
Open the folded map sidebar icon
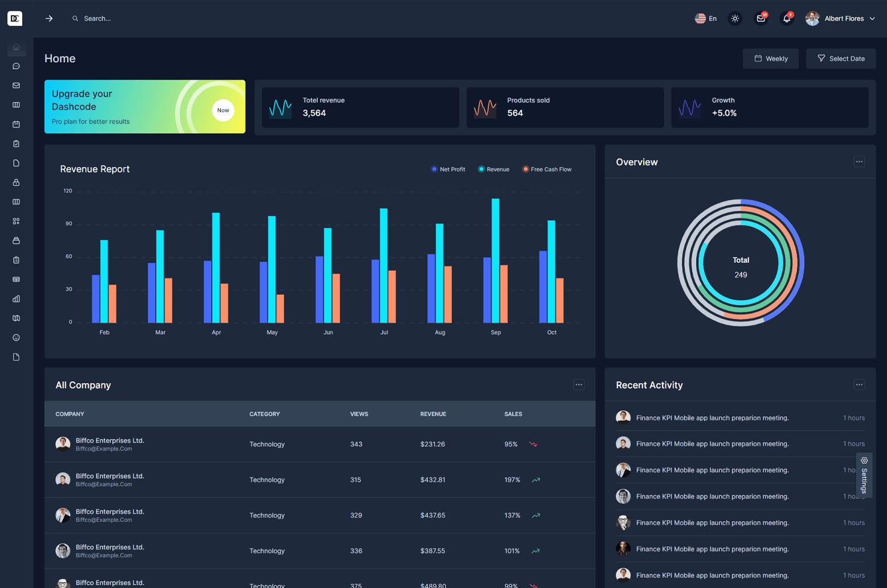tap(16, 318)
